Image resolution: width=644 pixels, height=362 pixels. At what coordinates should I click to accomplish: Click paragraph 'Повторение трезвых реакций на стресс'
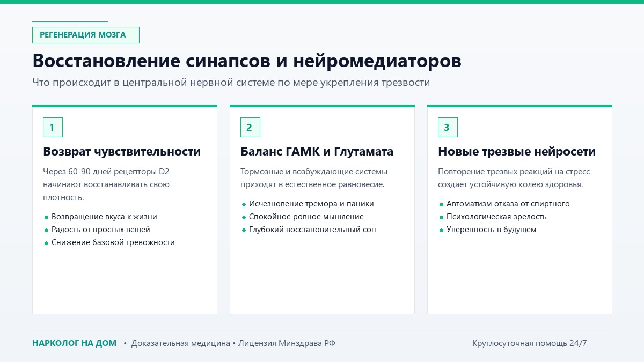click(514, 178)
